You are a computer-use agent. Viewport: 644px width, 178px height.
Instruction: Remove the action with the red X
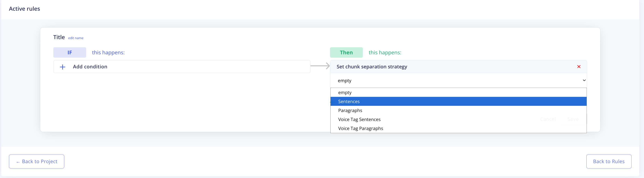pos(579,67)
